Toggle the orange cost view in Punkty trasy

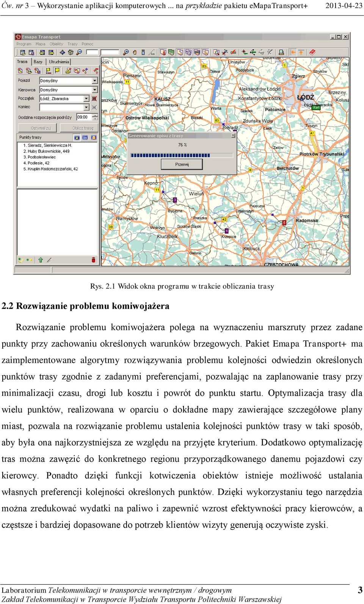[x=94, y=137]
